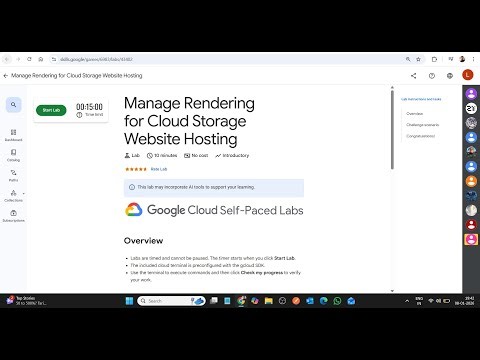Open File Explorer from the taskbar
This screenshot has width=480, height=360.
coord(269,301)
